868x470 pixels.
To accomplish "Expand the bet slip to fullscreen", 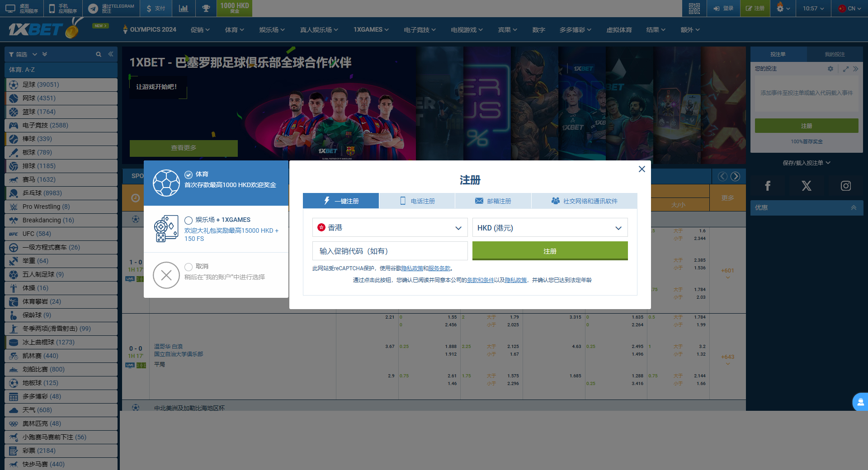I will pyautogui.click(x=845, y=69).
